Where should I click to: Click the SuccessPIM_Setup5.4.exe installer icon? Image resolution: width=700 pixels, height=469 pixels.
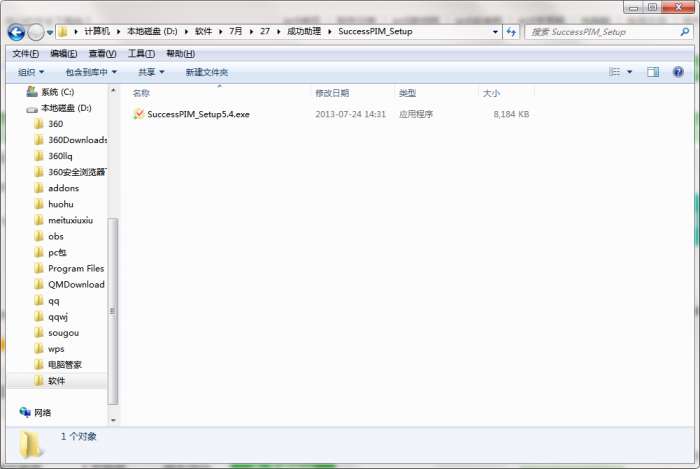pos(139,114)
